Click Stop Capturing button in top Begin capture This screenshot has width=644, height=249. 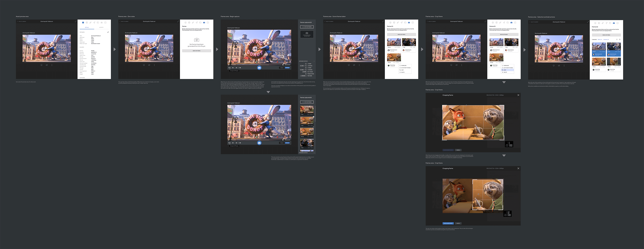[307, 27]
